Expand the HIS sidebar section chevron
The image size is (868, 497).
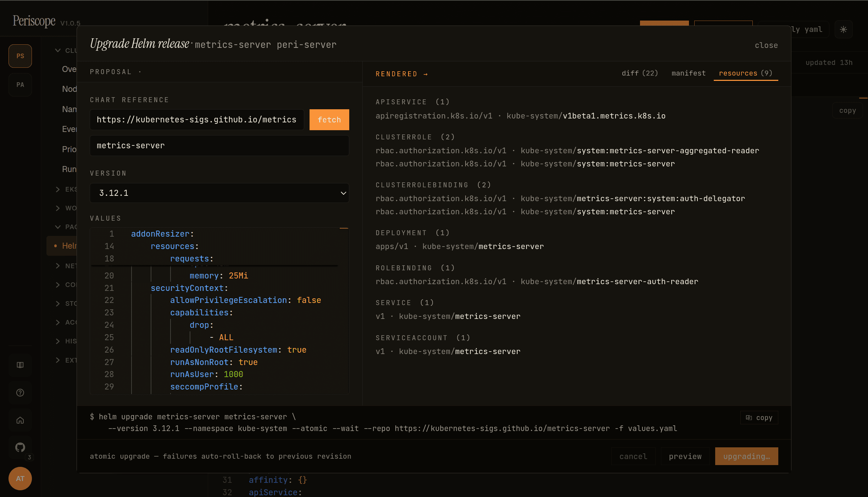(58, 341)
